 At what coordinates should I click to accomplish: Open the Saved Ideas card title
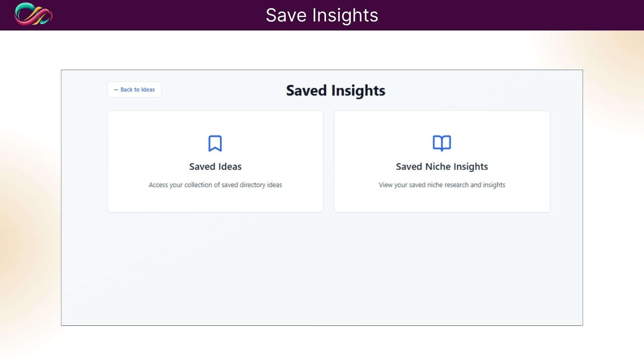coord(215,167)
